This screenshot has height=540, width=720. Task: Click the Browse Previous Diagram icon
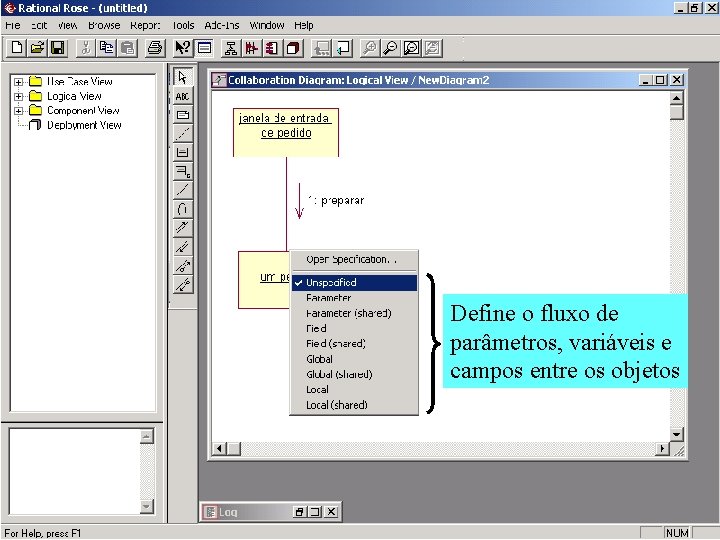pyautogui.click(x=343, y=48)
